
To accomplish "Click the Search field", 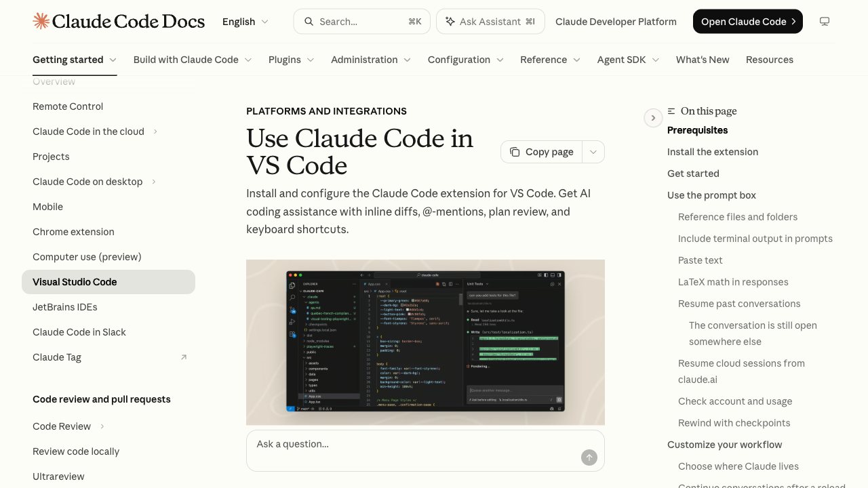I will 362,22.
